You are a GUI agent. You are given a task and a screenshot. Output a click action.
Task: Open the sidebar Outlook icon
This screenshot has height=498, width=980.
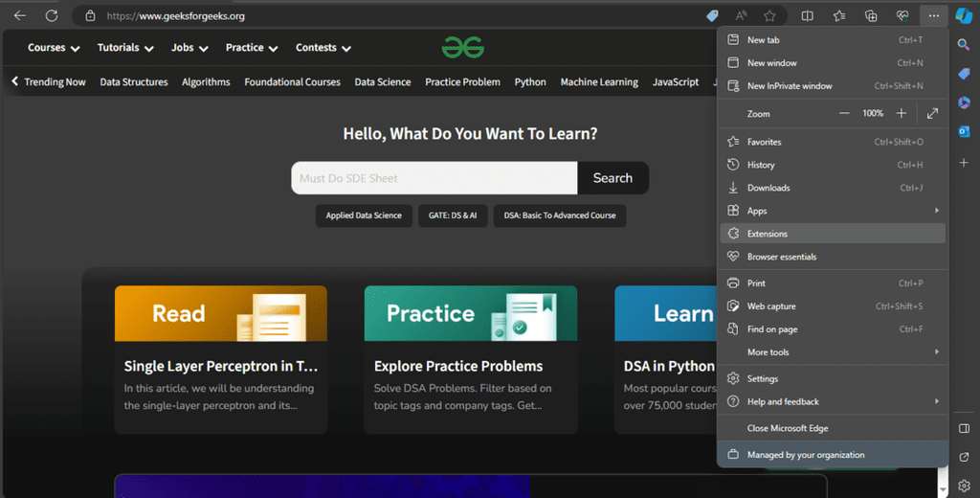[x=964, y=131]
